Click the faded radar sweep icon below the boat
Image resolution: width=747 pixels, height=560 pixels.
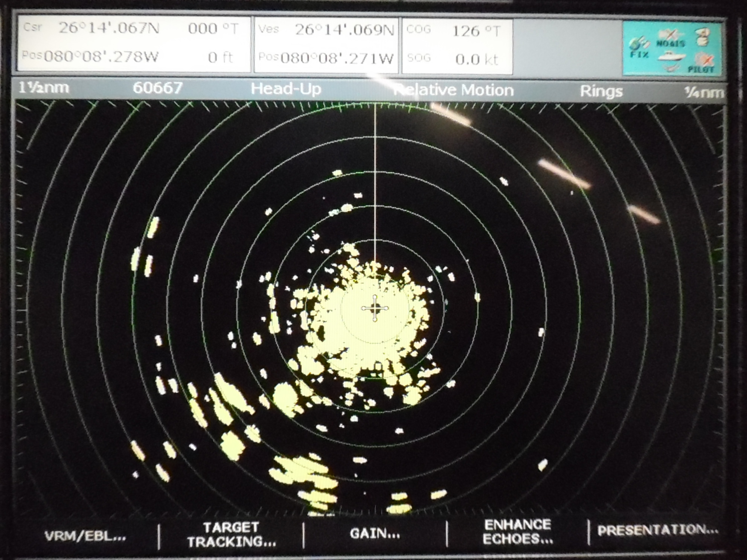671,68
